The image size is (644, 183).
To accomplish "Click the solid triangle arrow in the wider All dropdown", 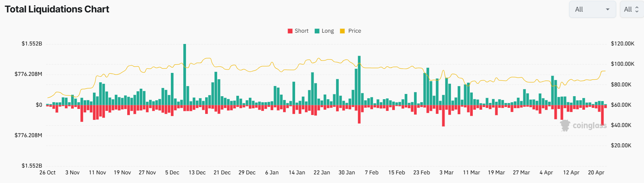I will click(x=607, y=9).
